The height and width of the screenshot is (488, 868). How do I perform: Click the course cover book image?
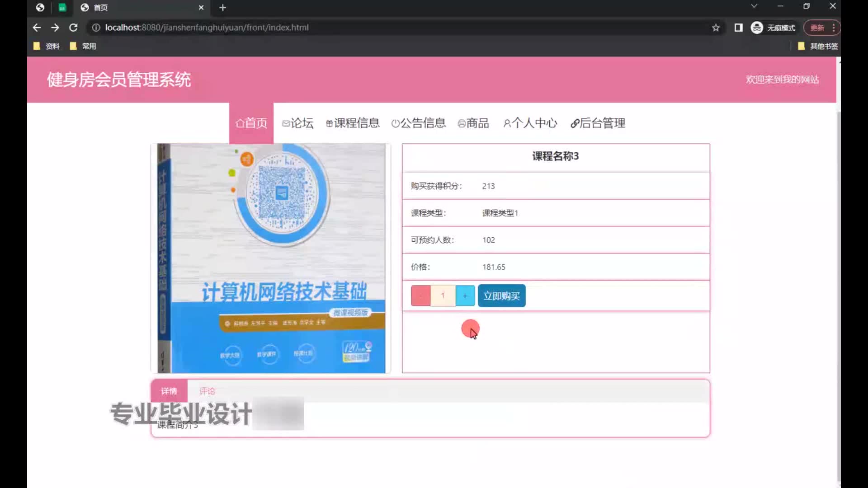tap(271, 258)
